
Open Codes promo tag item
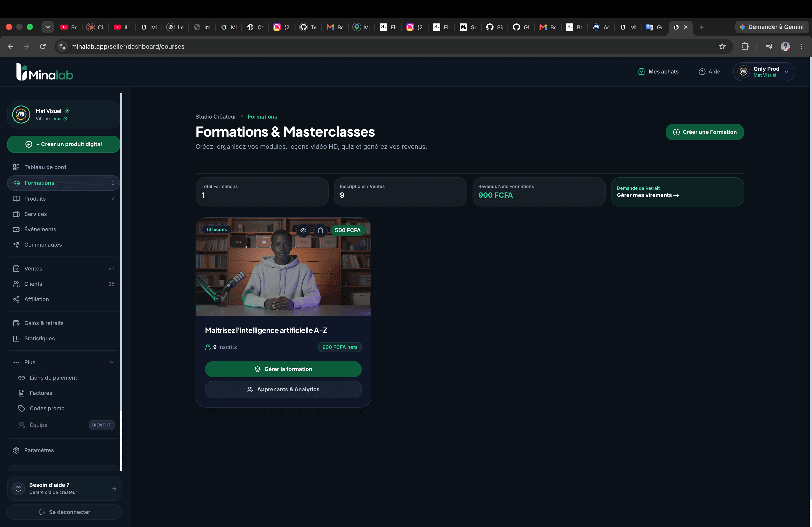[66, 408]
